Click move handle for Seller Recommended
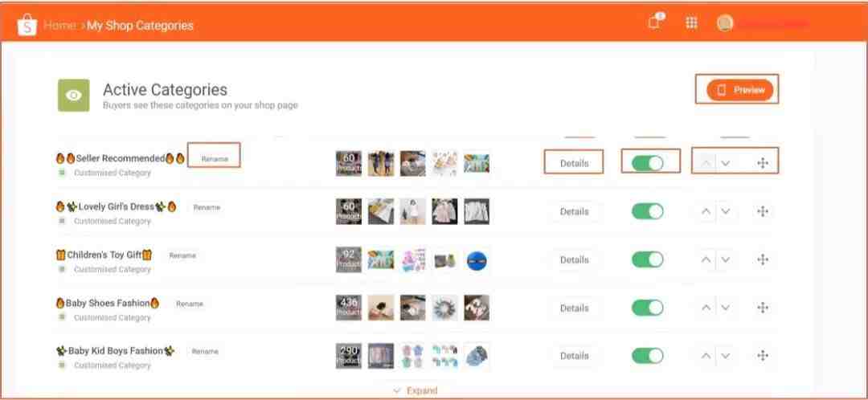The width and height of the screenshot is (868, 400). tap(763, 163)
